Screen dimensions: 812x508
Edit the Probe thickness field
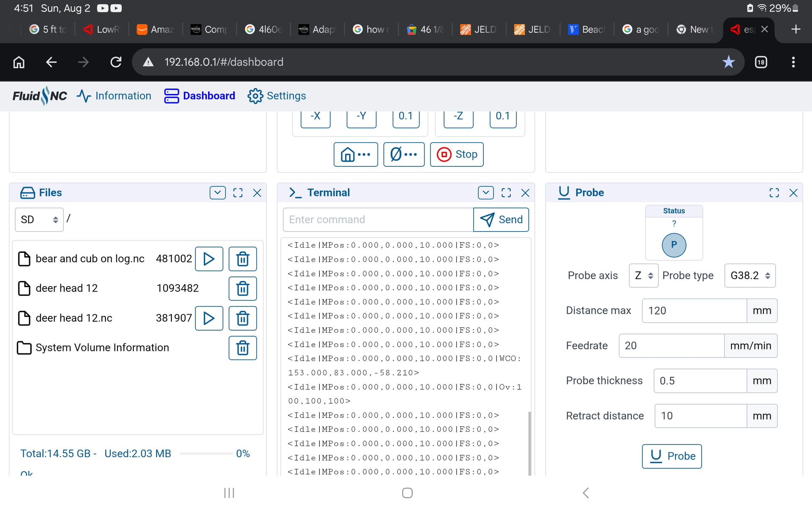click(x=700, y=381)
